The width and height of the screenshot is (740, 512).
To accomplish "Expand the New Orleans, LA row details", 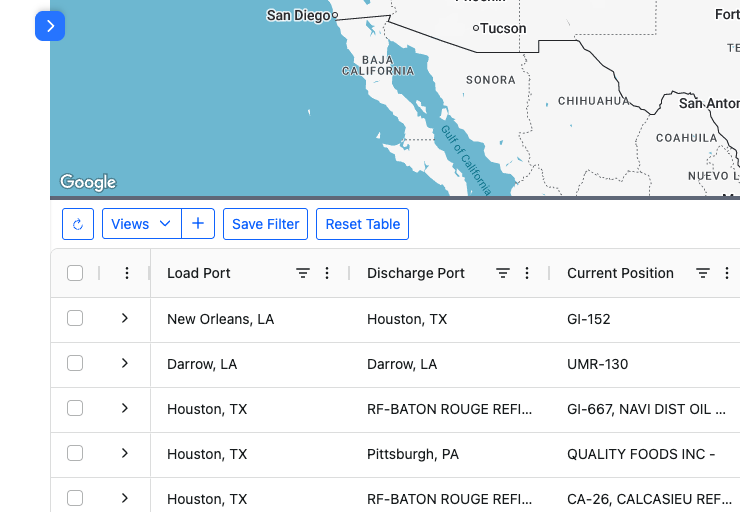I will [x=125, y=318].
